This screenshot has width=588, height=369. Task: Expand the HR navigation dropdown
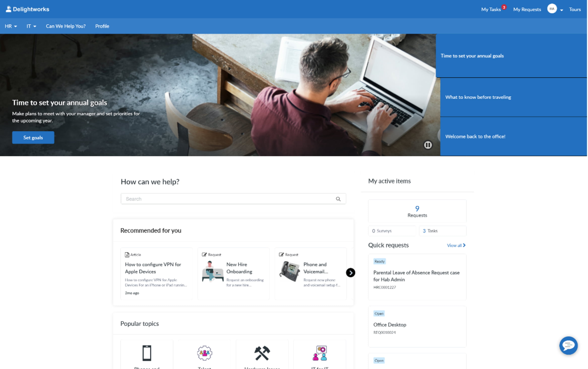[10, 26]
